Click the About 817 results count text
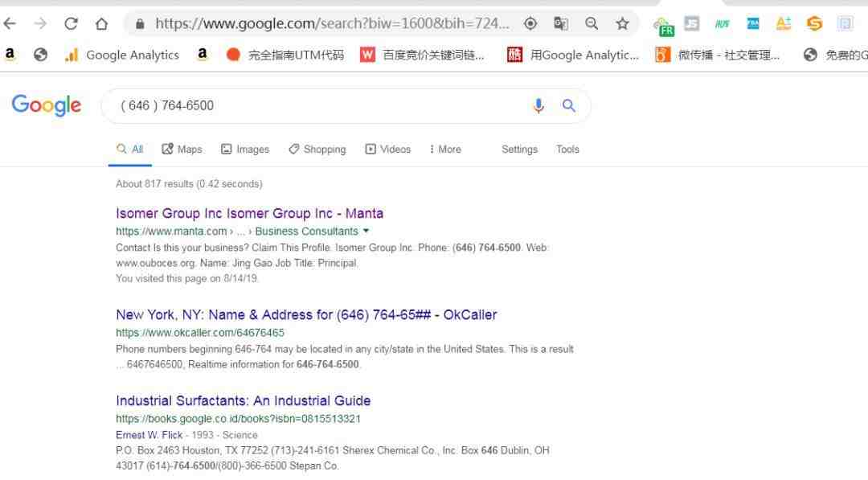The image size is (868, 480). [x=189, y=183]
